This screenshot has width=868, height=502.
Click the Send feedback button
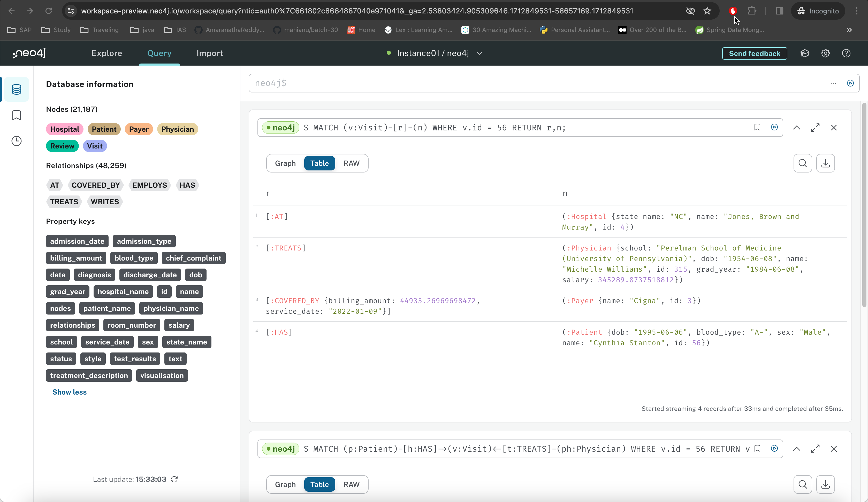tap(754, 53)
